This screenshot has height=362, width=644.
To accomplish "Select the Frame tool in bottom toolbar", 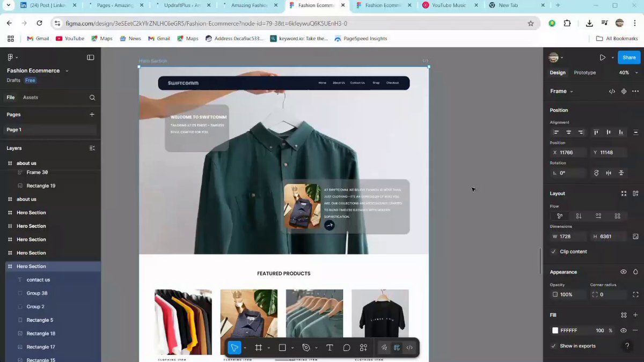I will (259, 348).
